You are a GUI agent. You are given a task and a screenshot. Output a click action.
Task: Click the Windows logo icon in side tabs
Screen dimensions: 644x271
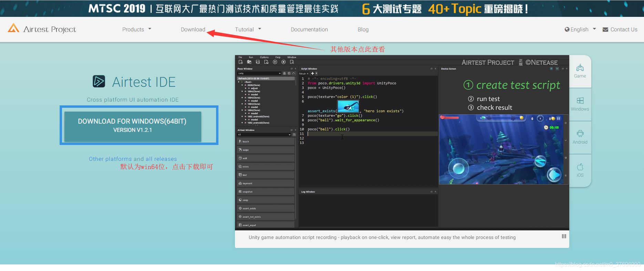coord(580,101)
